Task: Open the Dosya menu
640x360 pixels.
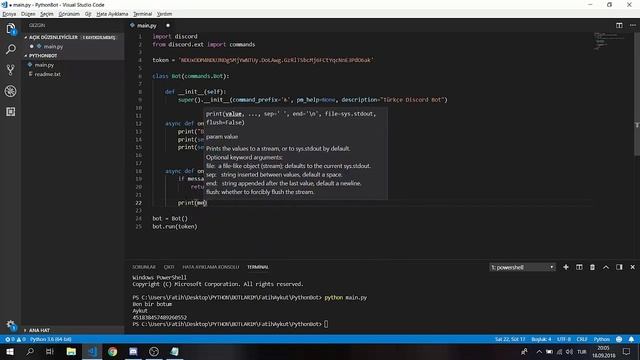Action: click(x=9, y=14)
